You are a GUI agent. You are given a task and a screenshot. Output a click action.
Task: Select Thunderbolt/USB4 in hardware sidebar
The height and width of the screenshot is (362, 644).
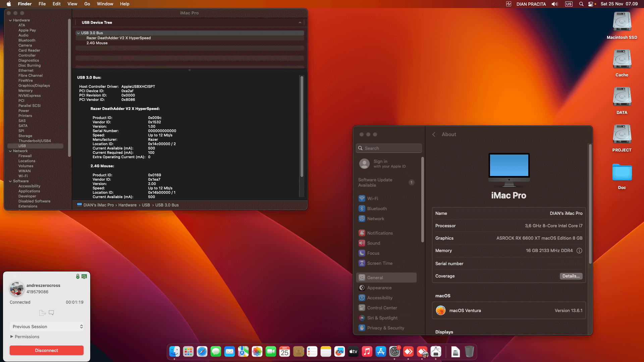35,141
